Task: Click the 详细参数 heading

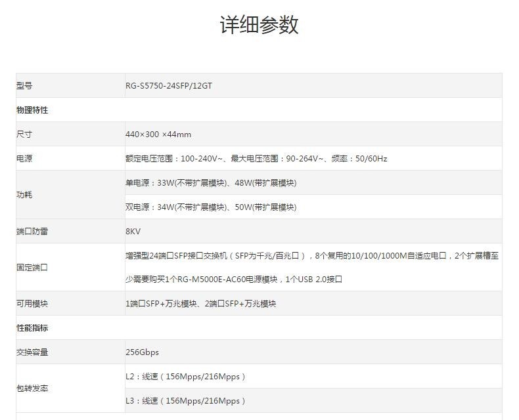Action: [x=259, y=25]
